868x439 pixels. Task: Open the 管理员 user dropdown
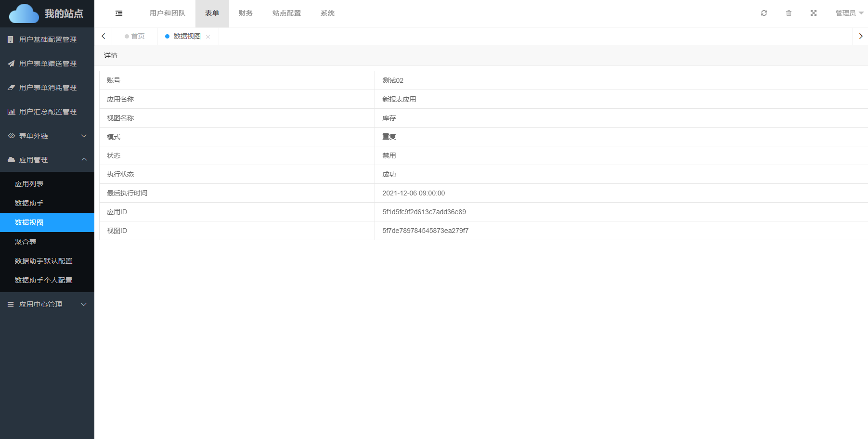(x=849, y=13)
